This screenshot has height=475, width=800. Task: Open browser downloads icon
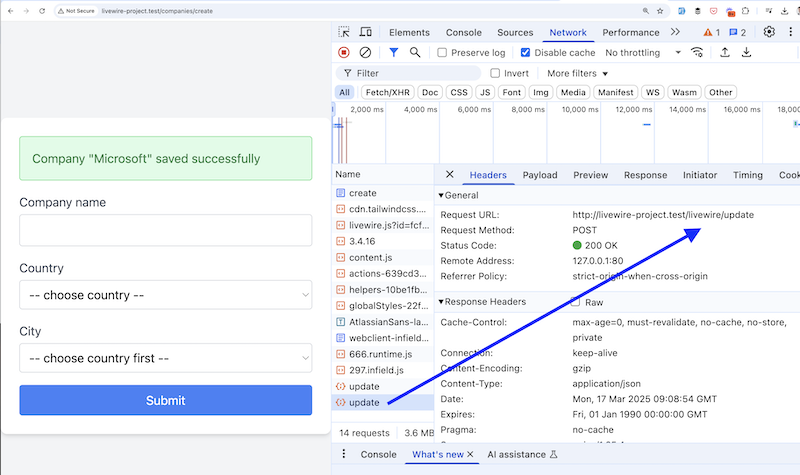(784, 11)
